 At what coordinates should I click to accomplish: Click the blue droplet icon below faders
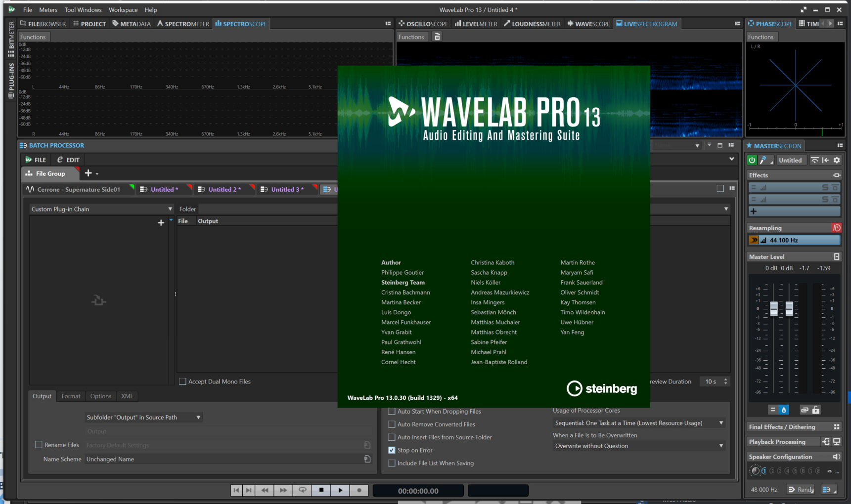coord(784,410)
